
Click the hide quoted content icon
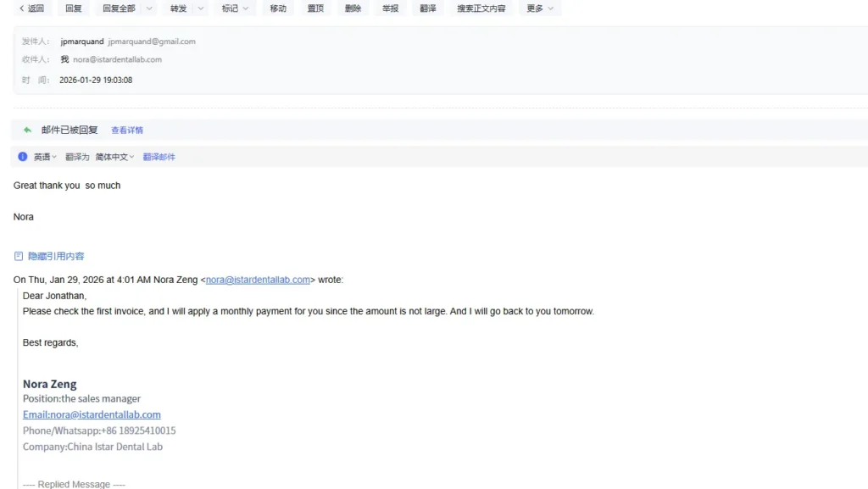coord(19,256)
